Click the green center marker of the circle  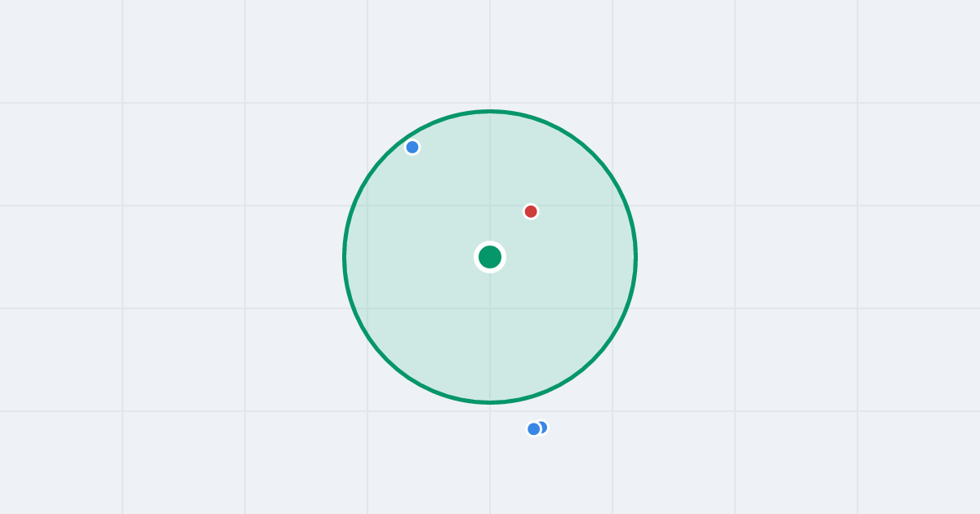[x=490, y=257]
